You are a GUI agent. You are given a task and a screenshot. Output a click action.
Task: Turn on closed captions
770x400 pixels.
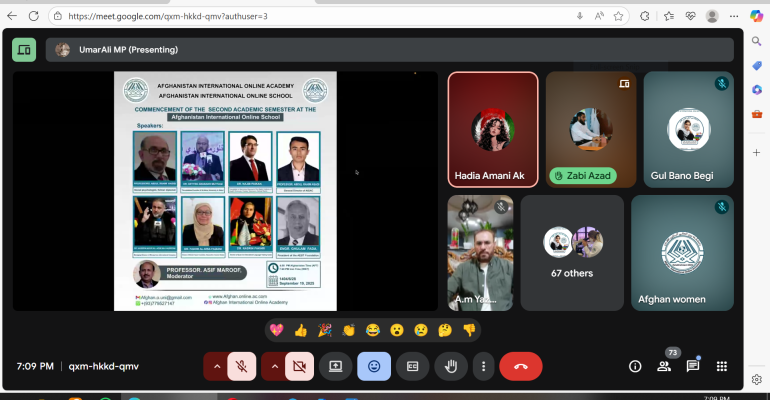(412, 366)
